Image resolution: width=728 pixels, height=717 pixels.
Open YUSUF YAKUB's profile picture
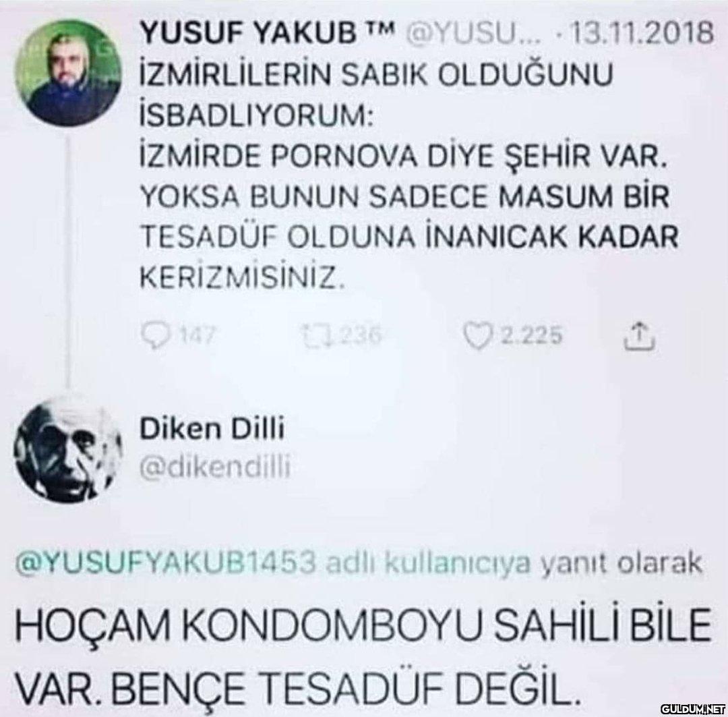point(68,72)
